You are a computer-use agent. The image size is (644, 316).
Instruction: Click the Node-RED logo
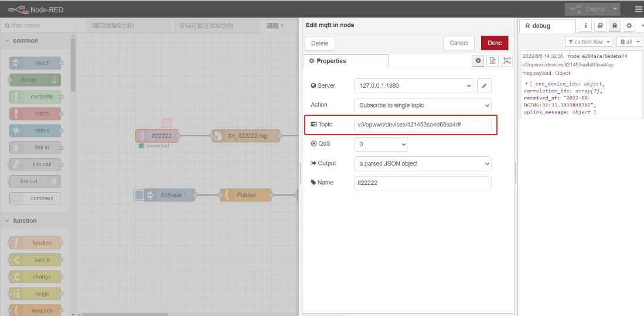point(36,9)
